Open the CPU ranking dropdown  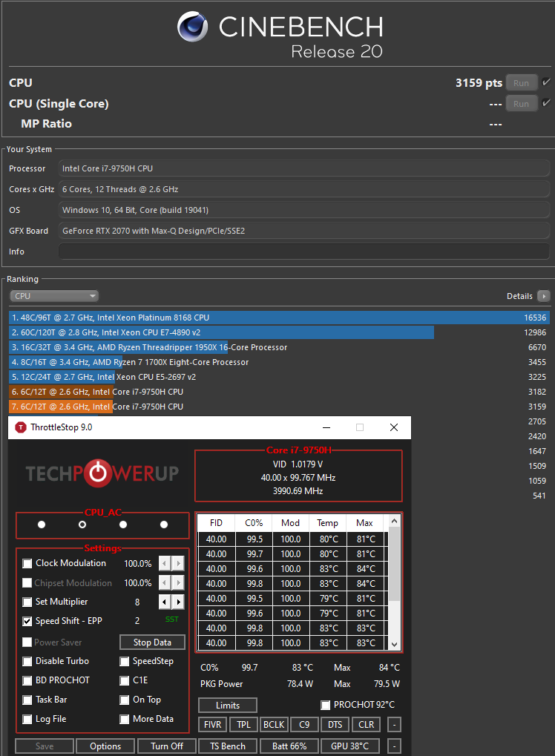tap(54, 296)
